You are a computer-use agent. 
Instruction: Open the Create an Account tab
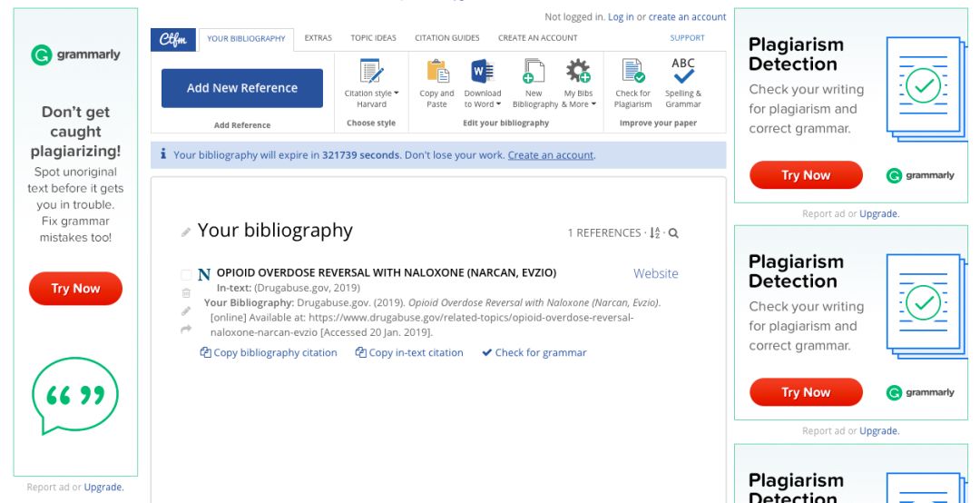tap(537, 38)
